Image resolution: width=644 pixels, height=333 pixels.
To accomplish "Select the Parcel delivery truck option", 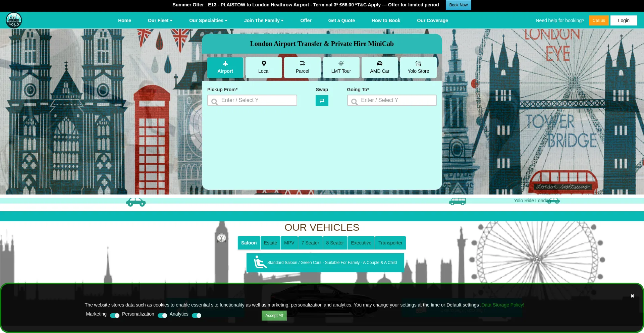I will [302, 67].
